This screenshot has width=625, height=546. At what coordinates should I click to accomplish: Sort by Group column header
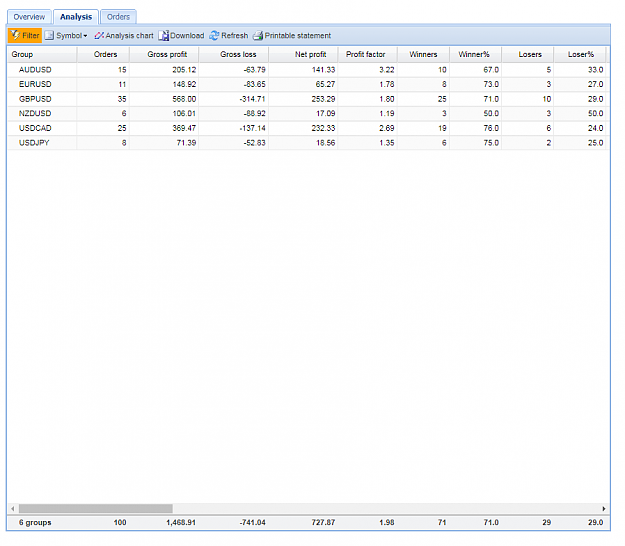(x=42, y=54)
